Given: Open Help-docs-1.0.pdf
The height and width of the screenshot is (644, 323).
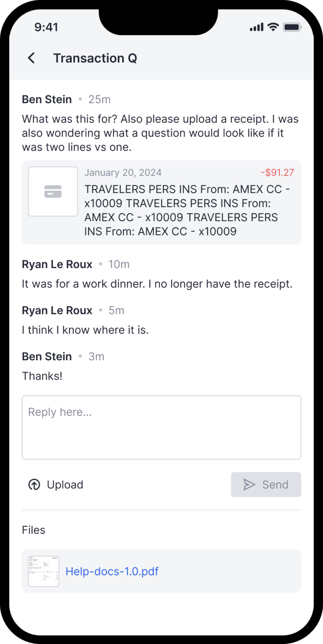Looking at the screenshot, I should click(x=112, y=571).
